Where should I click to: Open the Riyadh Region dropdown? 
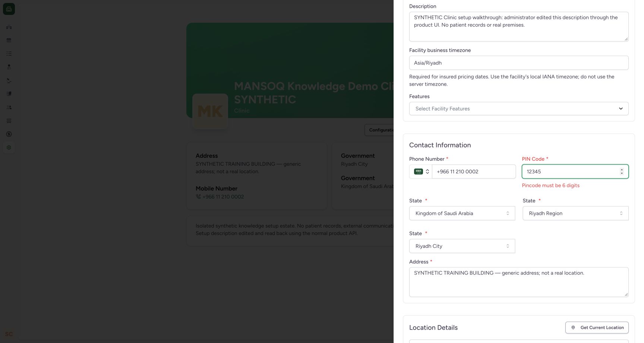click(575, 213)
